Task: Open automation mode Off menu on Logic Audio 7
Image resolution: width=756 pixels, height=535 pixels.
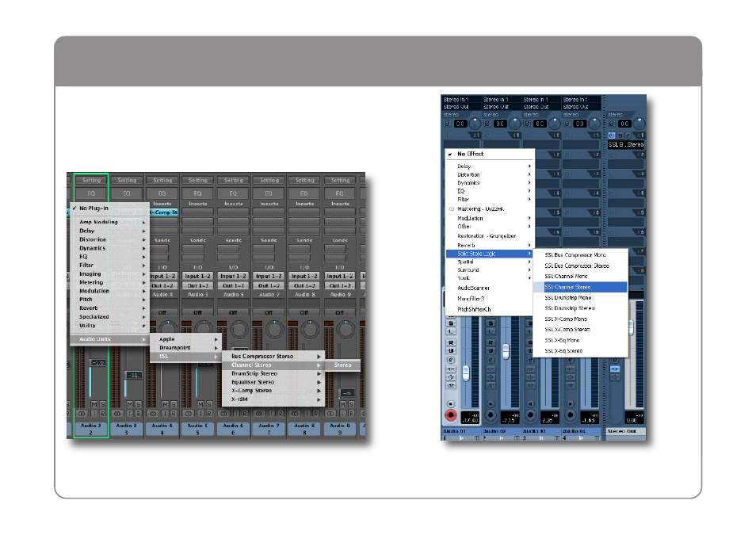Action: (269, 312)
